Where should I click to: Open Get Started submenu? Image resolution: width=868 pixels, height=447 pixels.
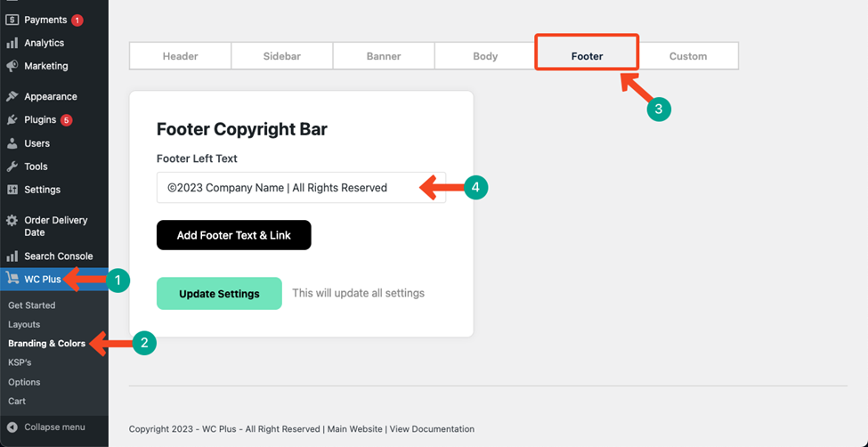31,305
